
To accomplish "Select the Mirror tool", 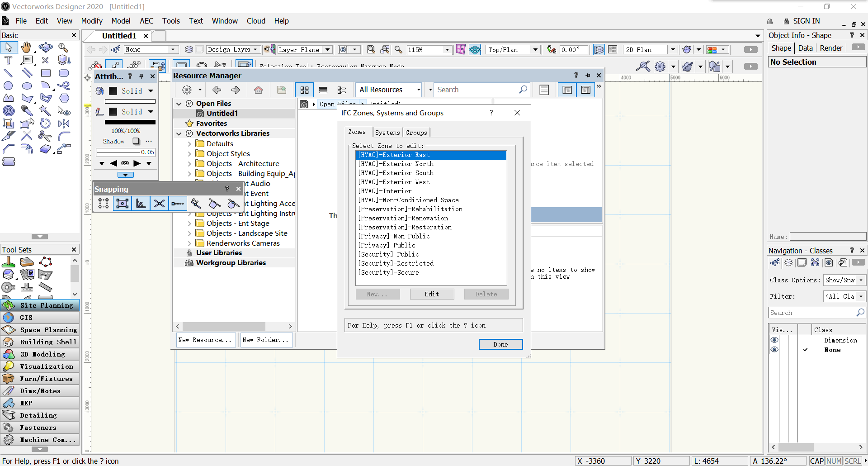I will pyautogui.click(x=64, y=123).
